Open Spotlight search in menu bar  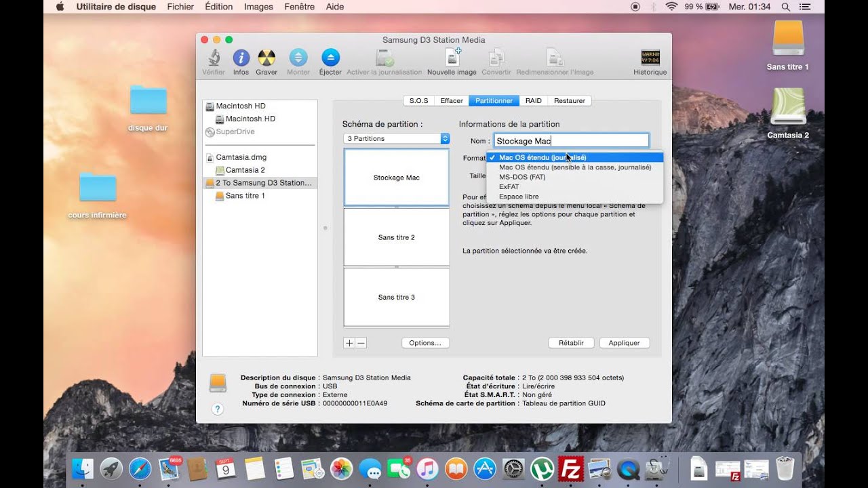tap(786, 7)
